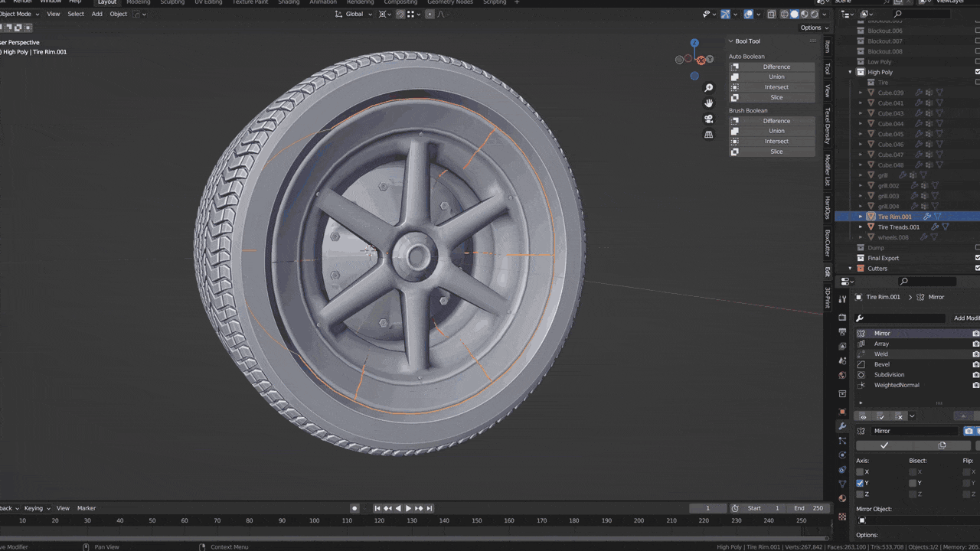Screen dimensions: 980x551
Task: Toggle the camera view icon in the viewport
Action: coord(708,119)
